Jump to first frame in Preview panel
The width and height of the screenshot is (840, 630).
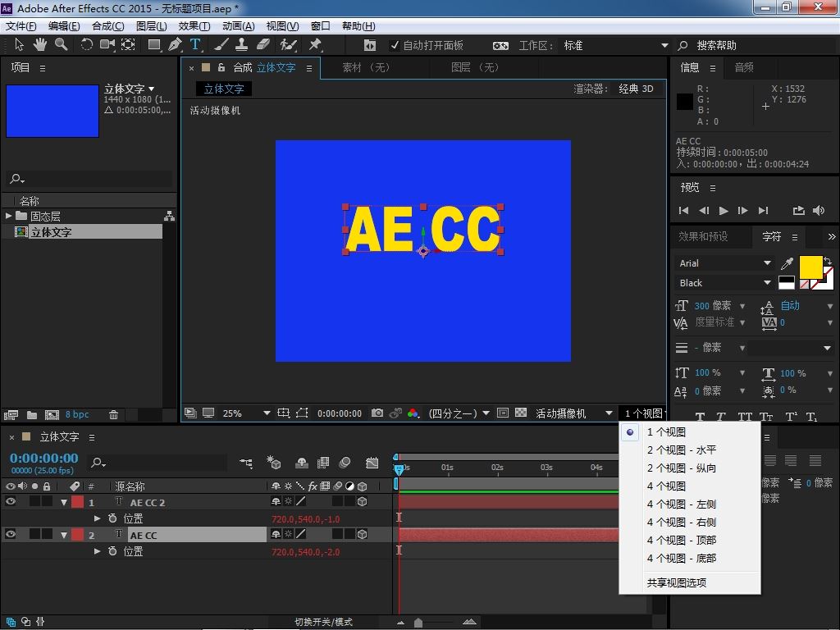coord(683,211)
